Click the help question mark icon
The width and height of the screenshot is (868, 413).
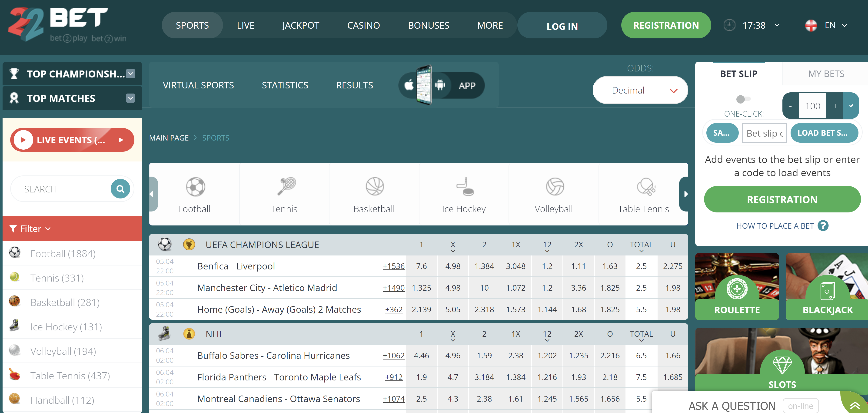(823, 225)
